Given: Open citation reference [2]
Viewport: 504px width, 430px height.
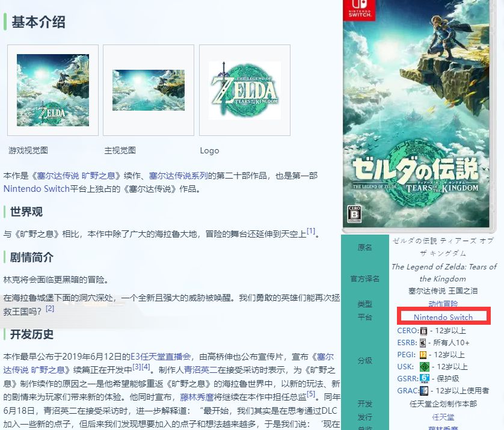Looking at the screenshot, I should tap(50, 308).
